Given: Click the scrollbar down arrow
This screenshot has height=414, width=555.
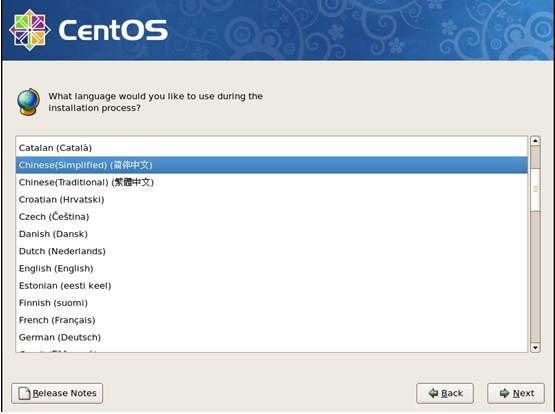Looking at the screenshot, I should click(x=535, y=347).
